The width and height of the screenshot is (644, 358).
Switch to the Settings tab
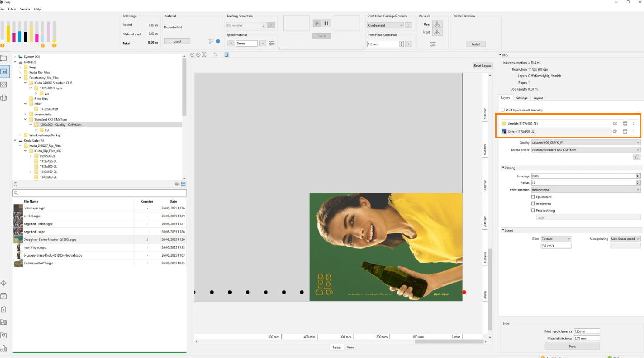[x=521, y=98]
